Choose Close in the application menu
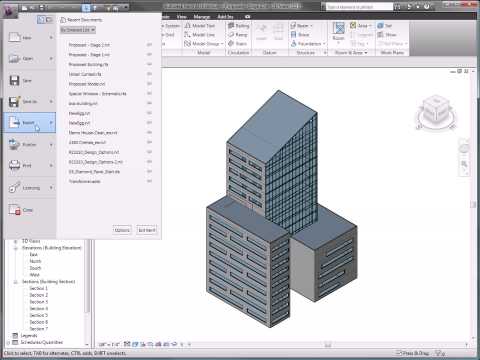Image resolution: width=480 pixels, height=360 pixels. pyautogui.click(x=30, y=210)
